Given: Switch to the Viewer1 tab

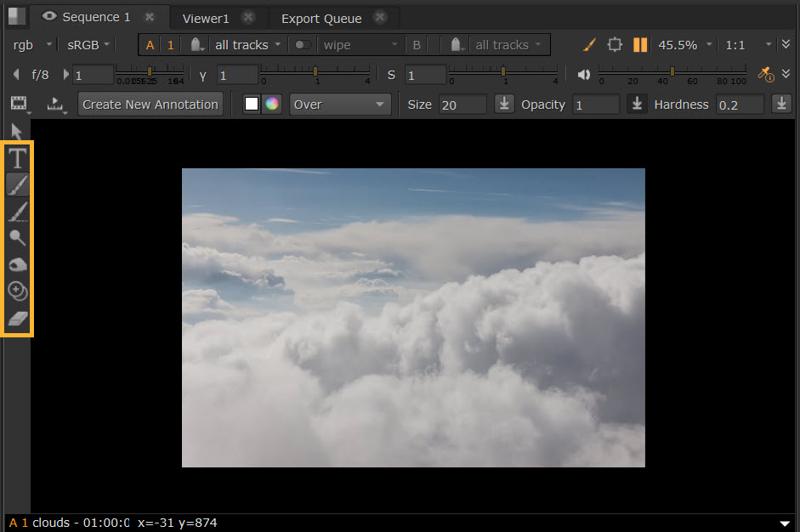Looking at the screenshot, I should 206,18.
